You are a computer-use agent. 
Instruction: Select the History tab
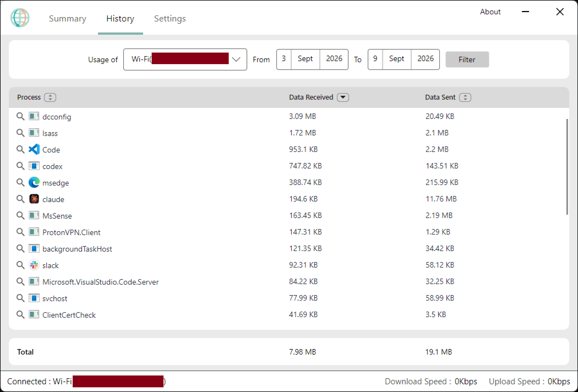[x=120, y=18]
